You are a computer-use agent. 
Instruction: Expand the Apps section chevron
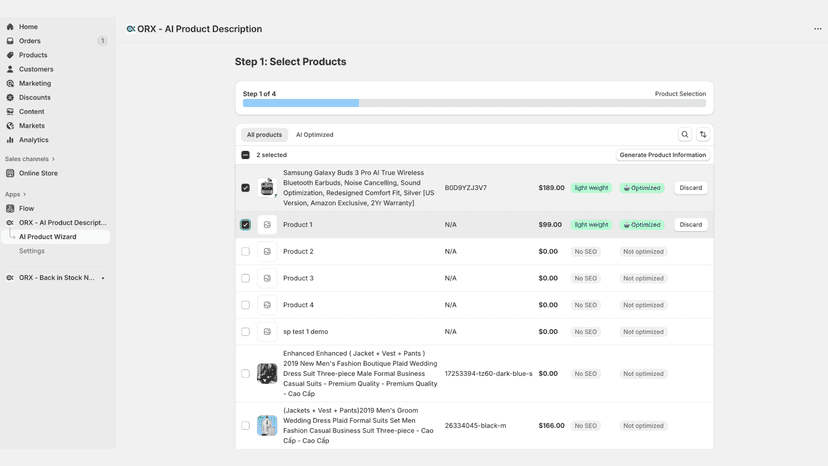point(24,194)
